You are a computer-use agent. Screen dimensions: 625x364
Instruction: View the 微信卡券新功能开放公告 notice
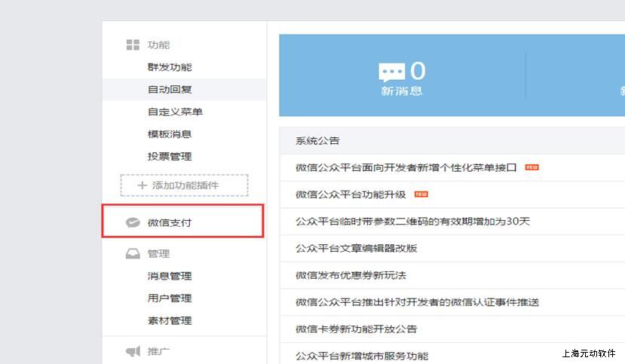[356, 329]
